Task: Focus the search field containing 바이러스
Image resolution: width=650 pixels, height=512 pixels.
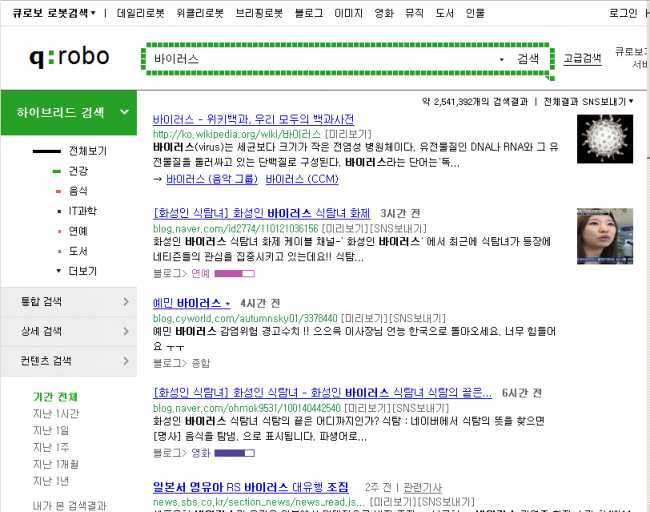Action: 323,59
